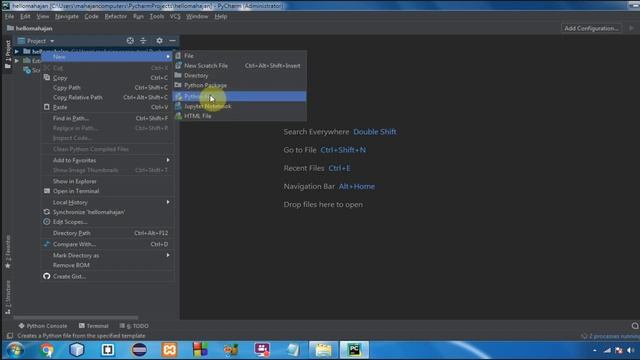Open the Tools menu
This screenshot has width=640, height=360.
click(x=157, y=17)
